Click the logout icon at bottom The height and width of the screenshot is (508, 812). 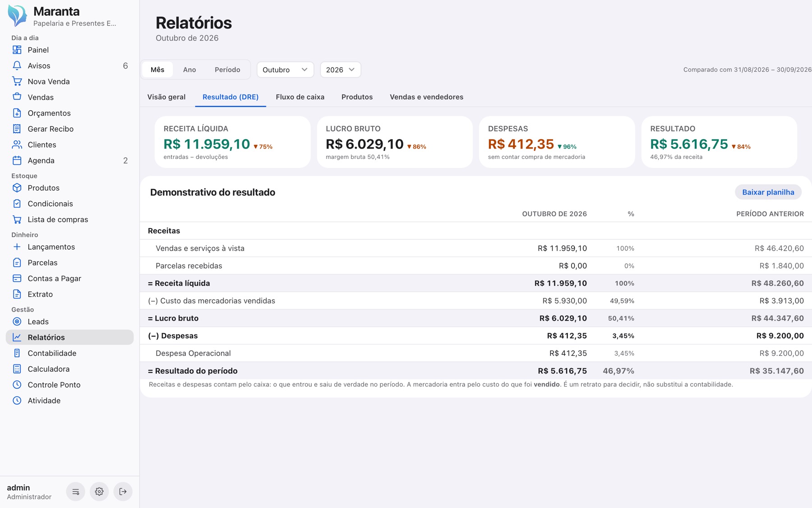pos(123,491)
